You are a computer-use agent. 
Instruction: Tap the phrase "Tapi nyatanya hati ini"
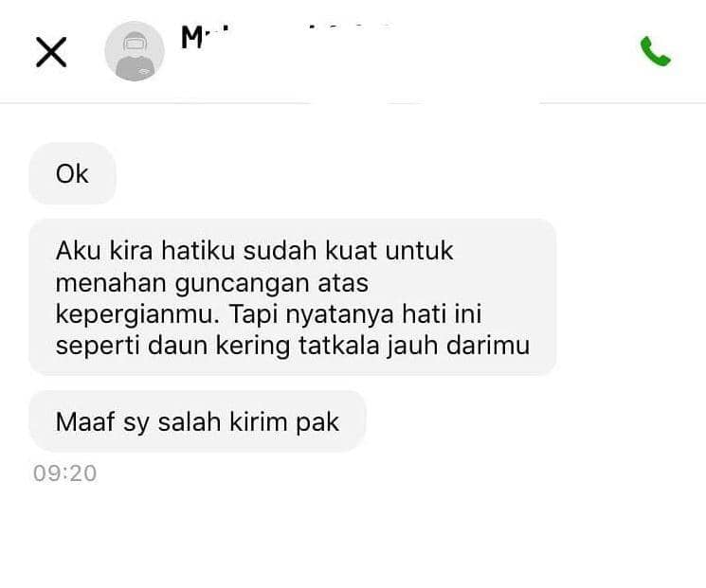[x=355, y=314]
